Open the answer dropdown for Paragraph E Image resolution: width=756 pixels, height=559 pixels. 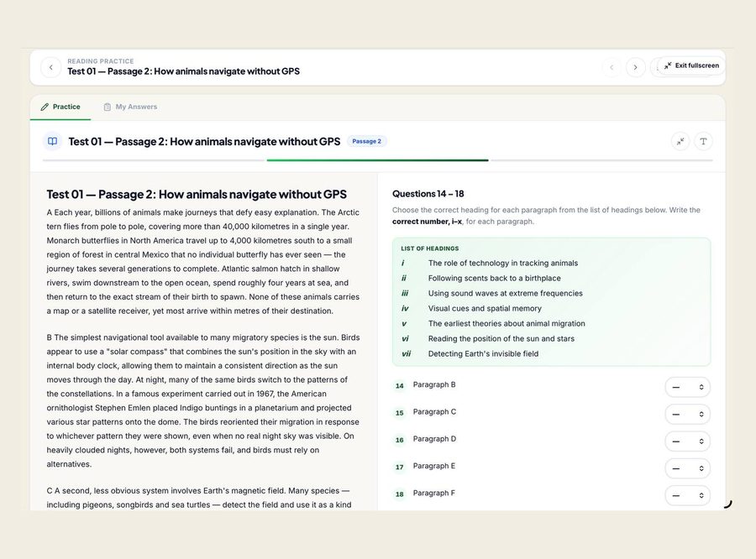[687, 468]
